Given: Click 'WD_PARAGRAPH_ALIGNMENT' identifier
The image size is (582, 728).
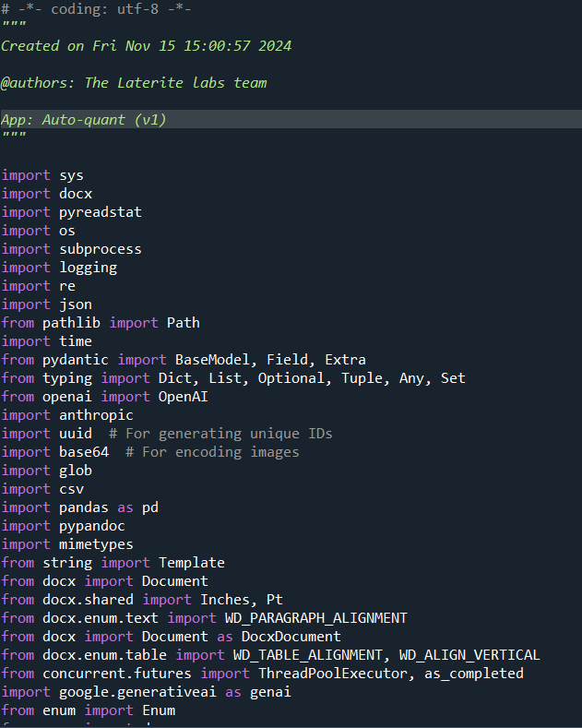Looking at the screenshot, I should pyautogui.click(x=316, y=618).
